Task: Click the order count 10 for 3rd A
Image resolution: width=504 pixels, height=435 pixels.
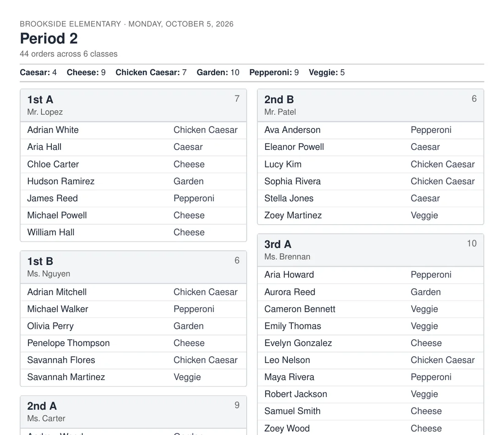Action: coord(471,243)
